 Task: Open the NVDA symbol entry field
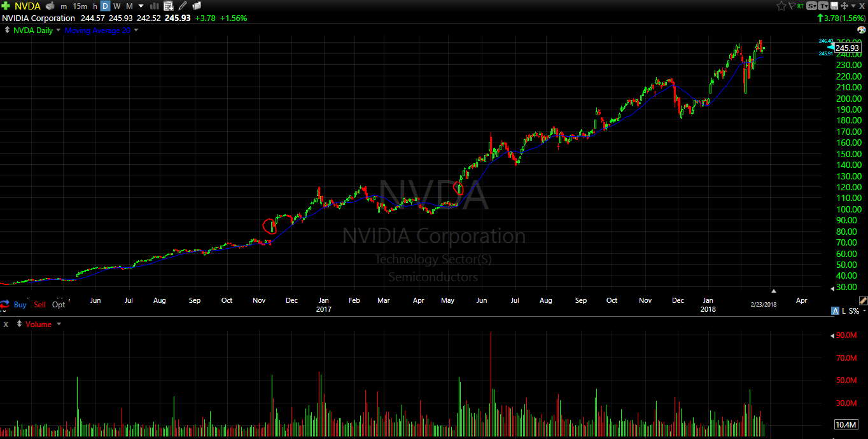coord(27,6)
